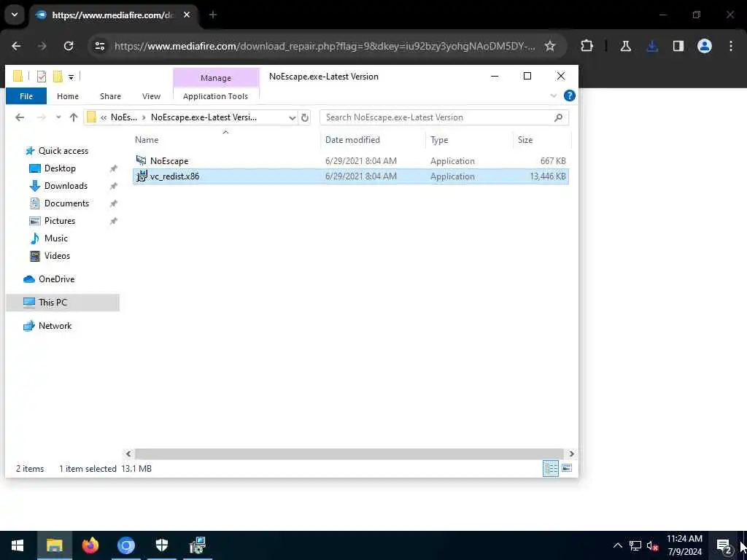The image size is (747, 560).
Task: Sort files by Name column
Action: tap(146, 140)
